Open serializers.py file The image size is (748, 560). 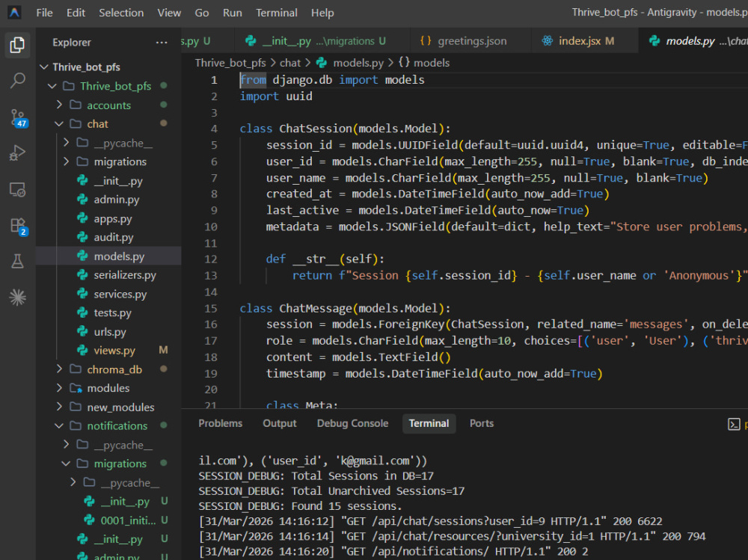click(108, 274)
